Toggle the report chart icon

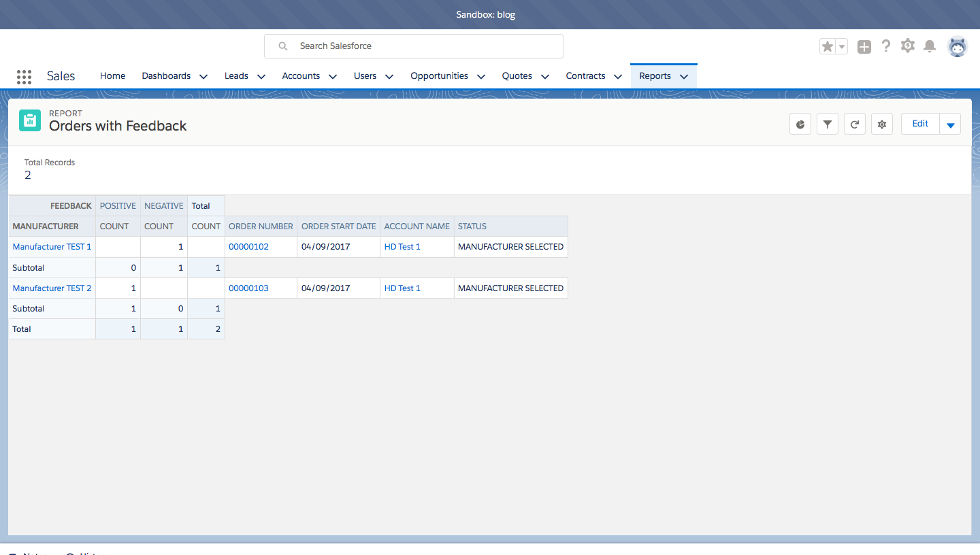800,124
